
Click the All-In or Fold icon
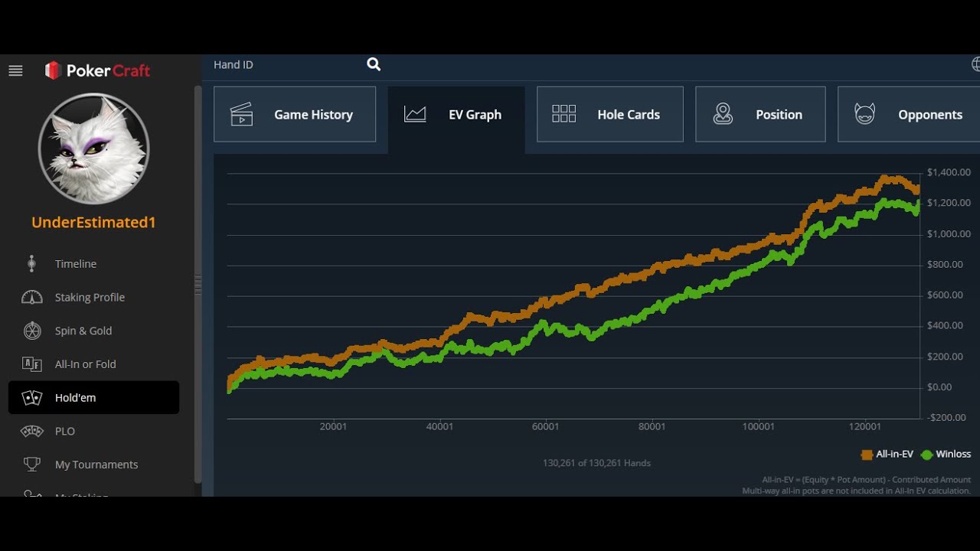(31, 364)
